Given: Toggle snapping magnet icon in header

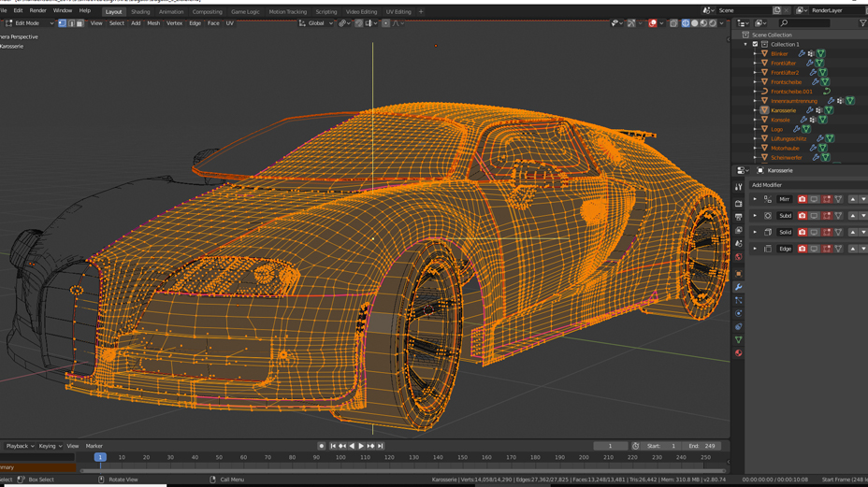Looking at the screenshot, I should pyautogui.click(x=359, y=23).
